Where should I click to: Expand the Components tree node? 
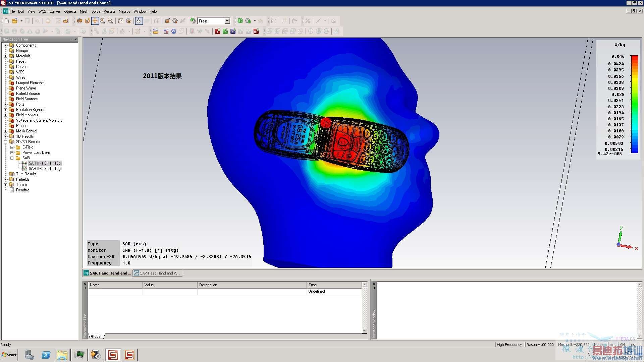(x=5, y=45)
